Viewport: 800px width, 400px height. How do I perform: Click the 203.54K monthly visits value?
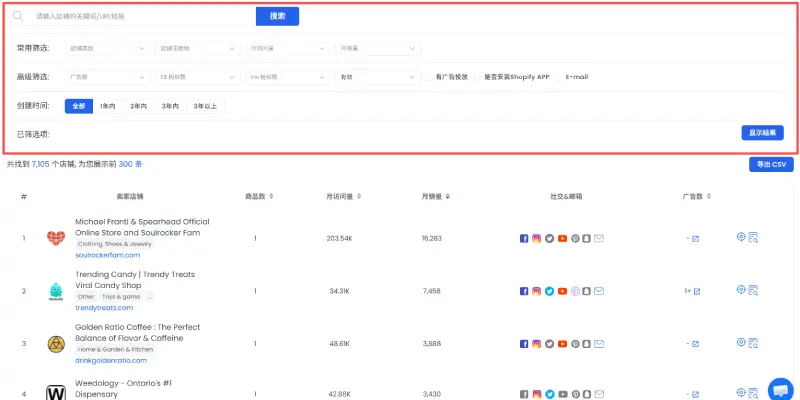click(339, 238)
